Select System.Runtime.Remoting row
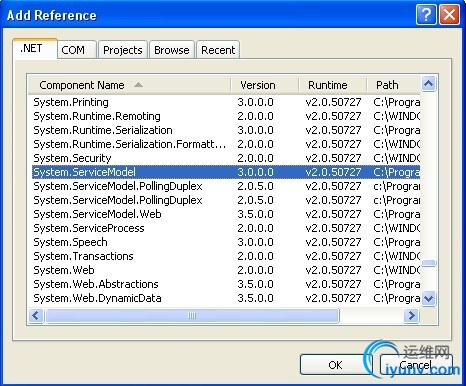 coord(226,116)
